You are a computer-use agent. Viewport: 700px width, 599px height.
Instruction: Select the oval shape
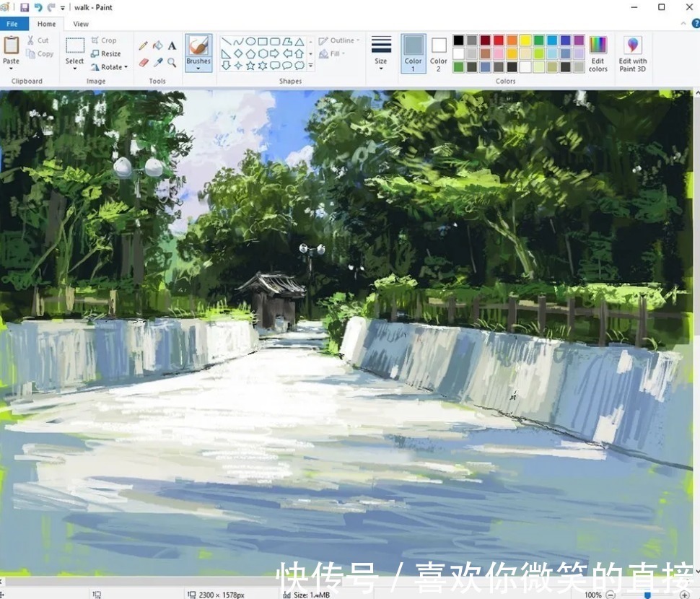251,41
